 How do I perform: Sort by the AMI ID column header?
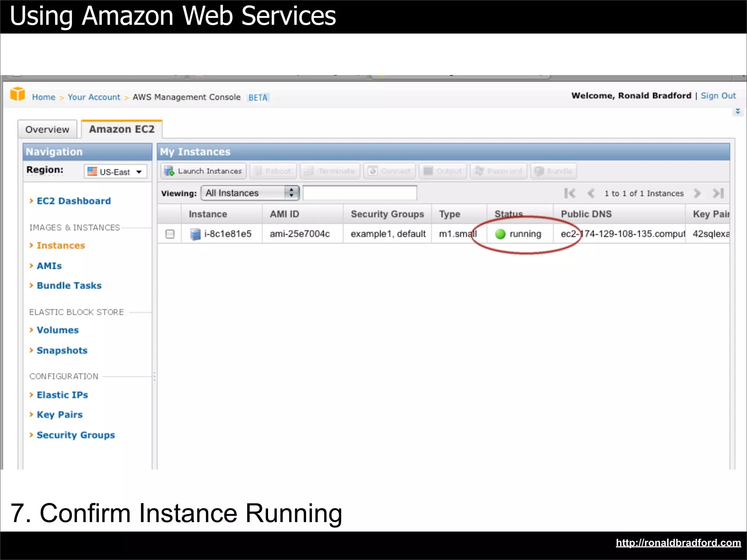pyautogui.click(x=303, y=214)
